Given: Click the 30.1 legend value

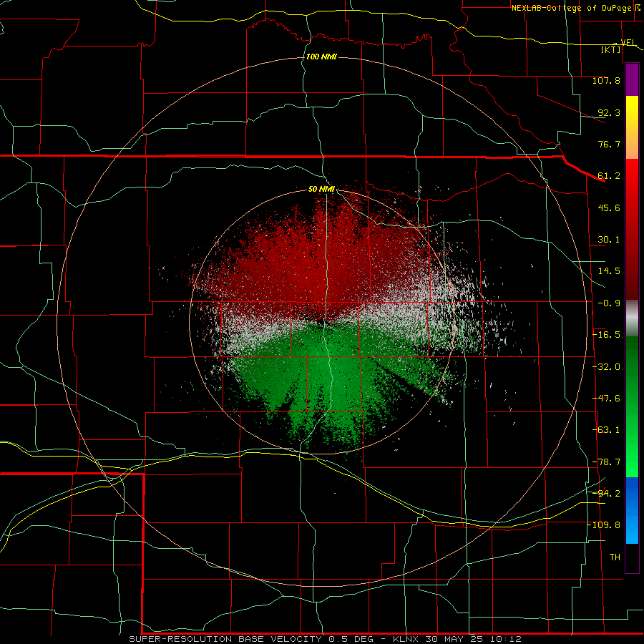Looking at the screenshot, I should coord(609,240).
